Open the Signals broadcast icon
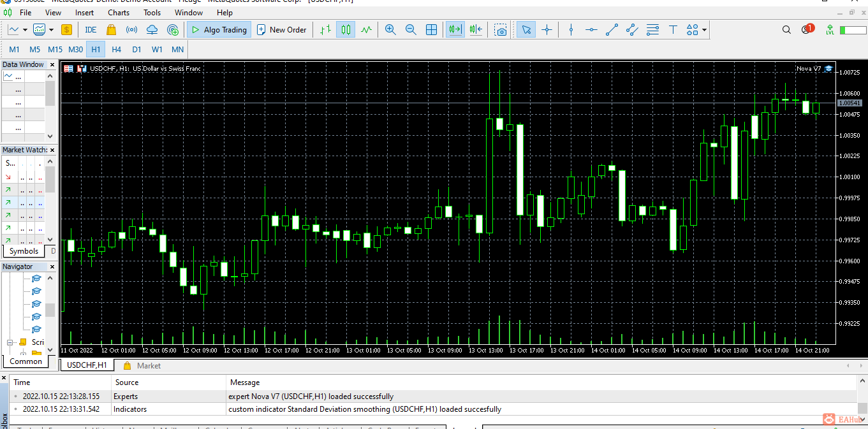 (x=131, y=29)
